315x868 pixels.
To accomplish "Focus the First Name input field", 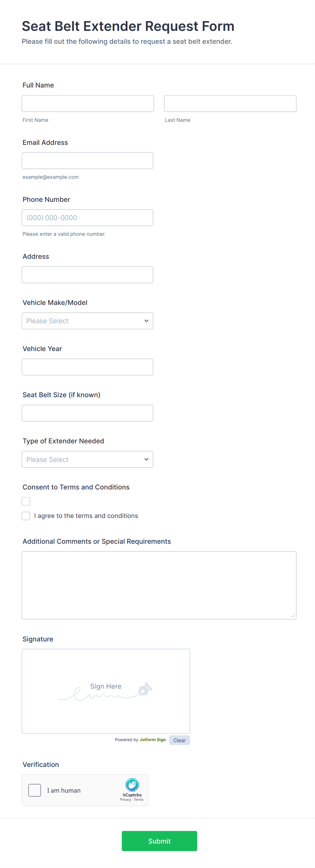I will point(88,103).
